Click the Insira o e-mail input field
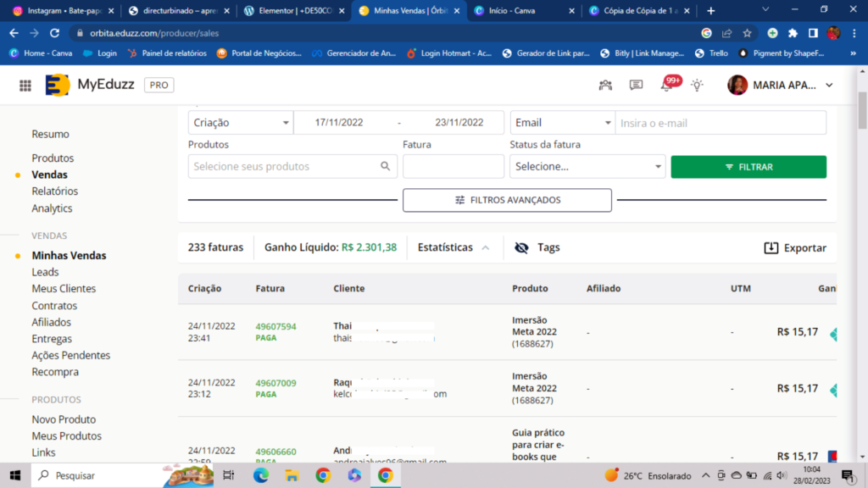Image resolution: width=868 pixels, height=488 pixels. [x=720, y=123]
